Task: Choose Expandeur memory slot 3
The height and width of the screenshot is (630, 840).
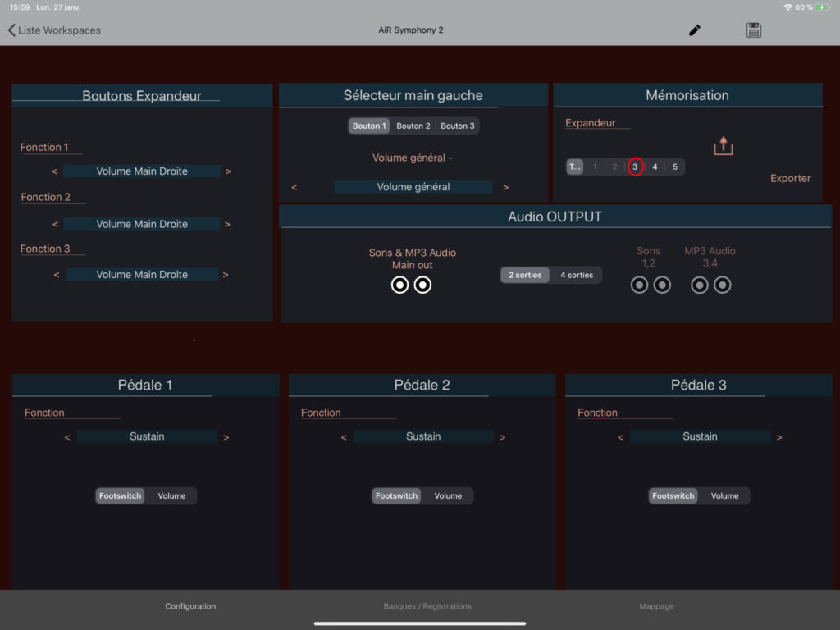Action: click(635, 167)
